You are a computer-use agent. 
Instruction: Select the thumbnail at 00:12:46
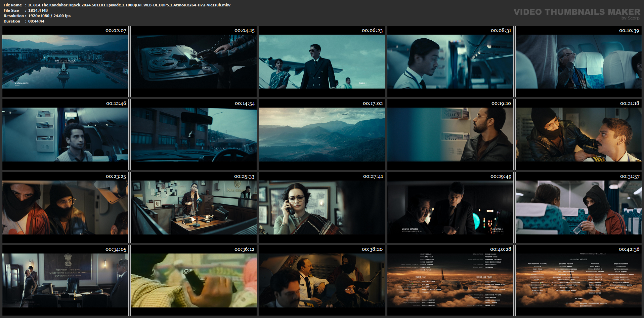[x=65, y=134]
